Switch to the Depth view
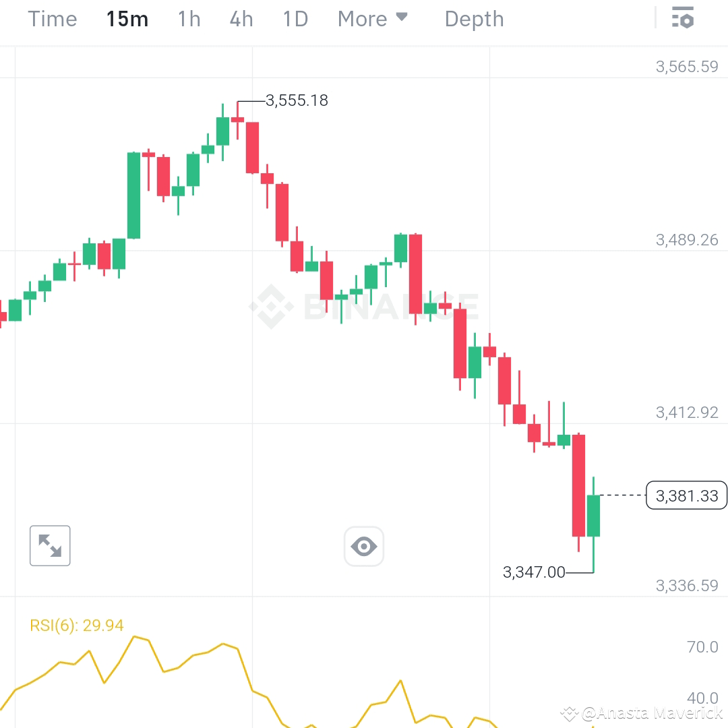This screenshot has height=728, width=728. pos(474,19)
